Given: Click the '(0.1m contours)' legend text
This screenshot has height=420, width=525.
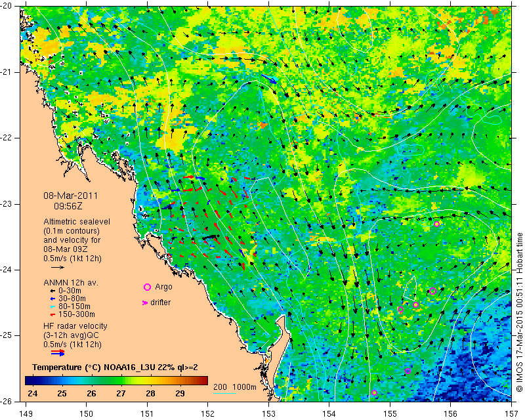Looking at the screenshot, I should click(x=72, y=231).
